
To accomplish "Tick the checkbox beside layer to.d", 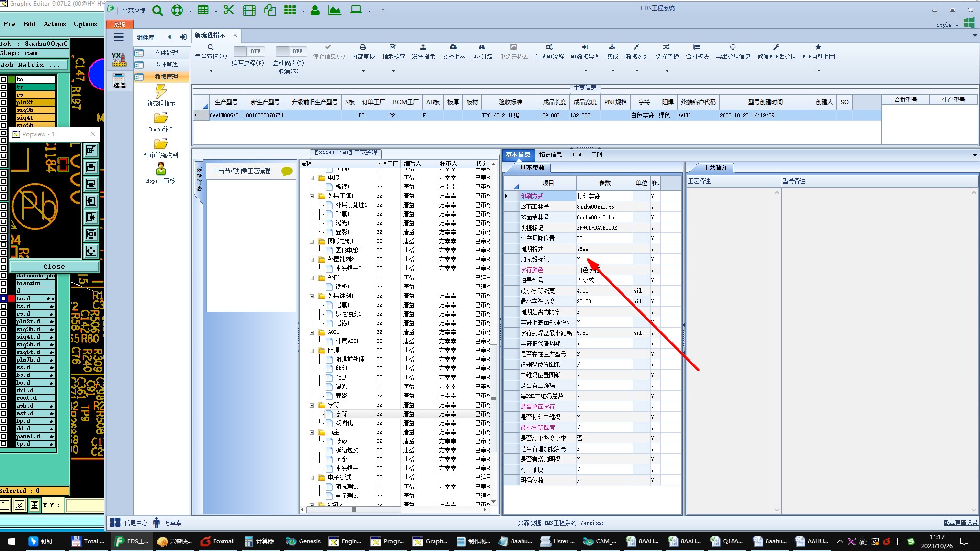I will tap(4, 298).
